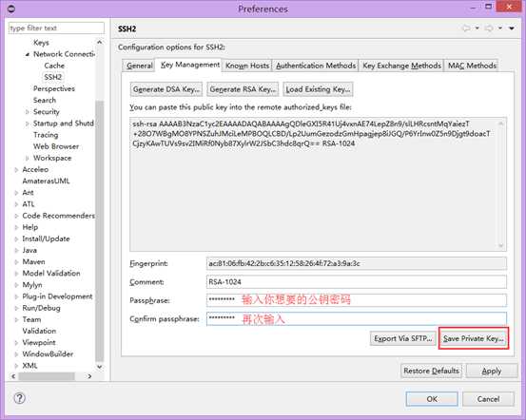Select the Mylyn tree item
Screen dimensions: 526x420
tap(32, 285)
